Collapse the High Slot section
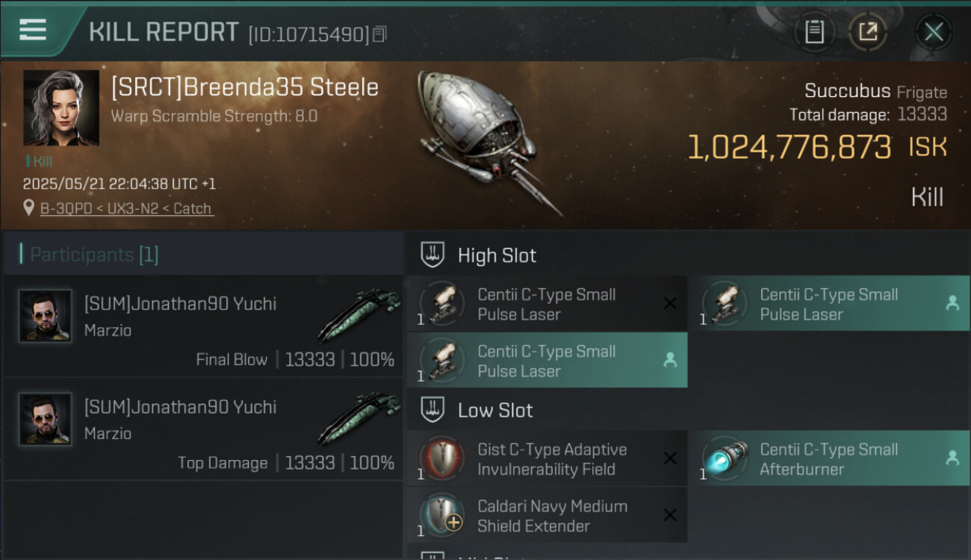This screenshot has width=971, height=560. pyautogui.click(x=433, y=255)
